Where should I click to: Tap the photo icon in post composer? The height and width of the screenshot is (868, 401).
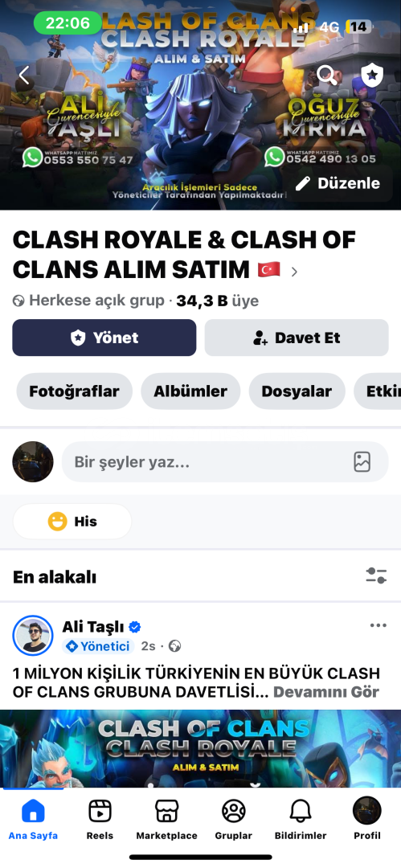click(362, 461)
